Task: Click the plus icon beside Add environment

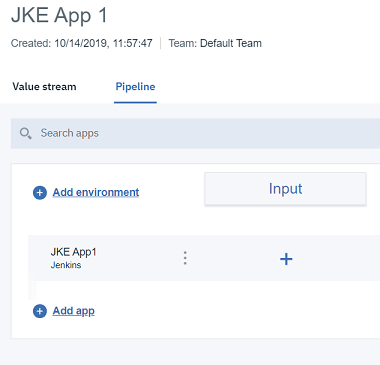Action: click(x=40, y=193)
